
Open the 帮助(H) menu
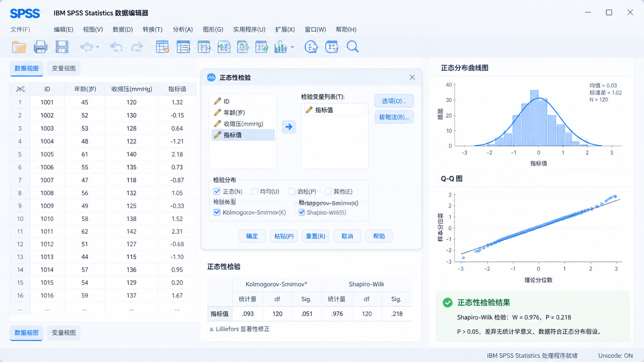346,29
